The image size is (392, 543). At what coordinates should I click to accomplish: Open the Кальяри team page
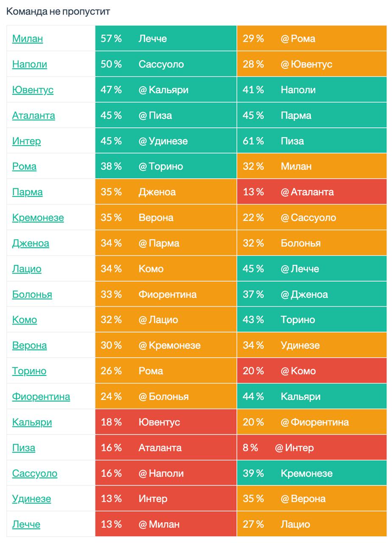pyautogui.click(x=32, y=422)
